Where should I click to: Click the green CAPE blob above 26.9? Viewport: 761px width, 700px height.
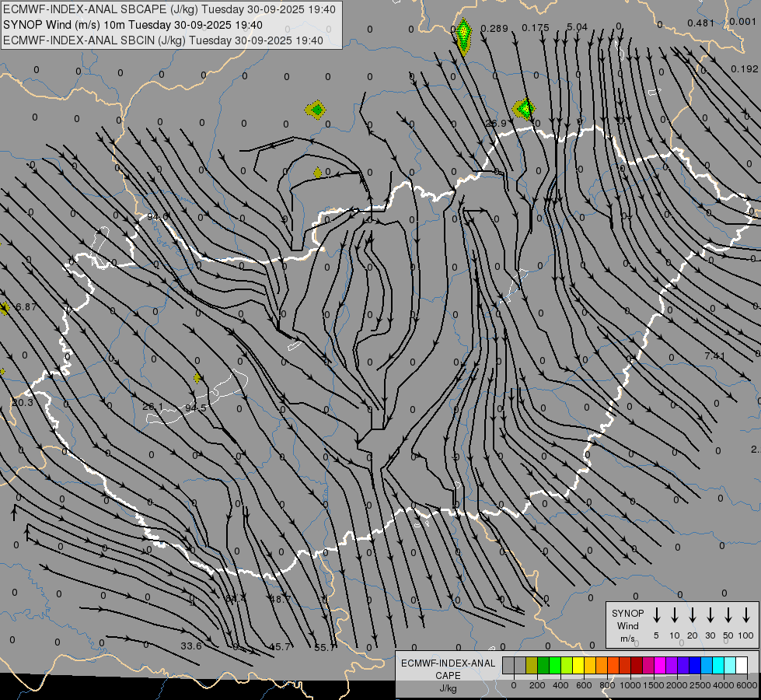point(525,108)
